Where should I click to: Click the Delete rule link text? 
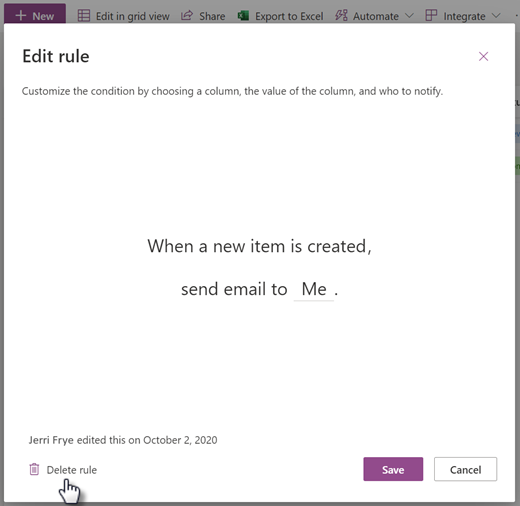pyautogui.click(x=72, y=470)
